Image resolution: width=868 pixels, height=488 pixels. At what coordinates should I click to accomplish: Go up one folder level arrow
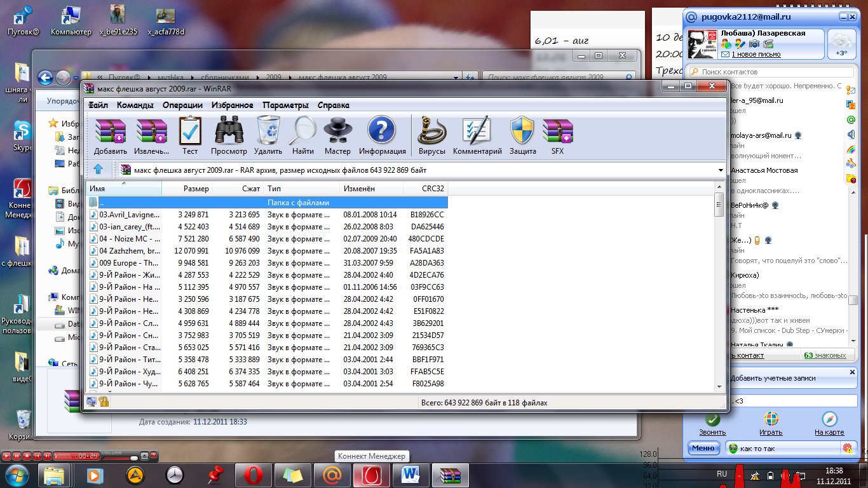click(98, 170)
